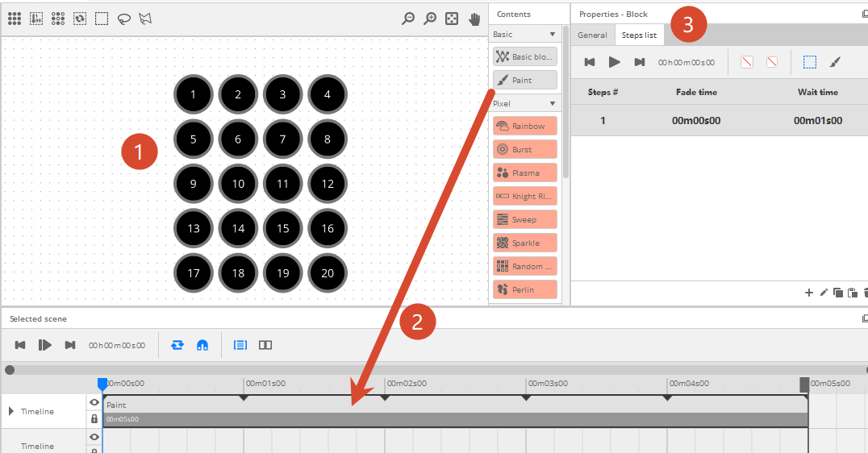Click the add step plus icon
This screenshot has width=868, height=453.
click(809, 293)
